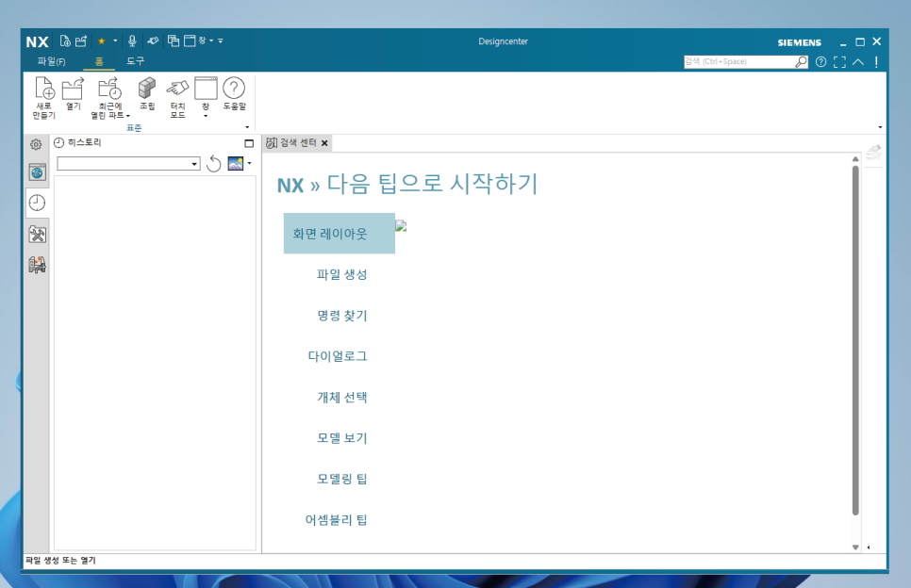911x588 pixels.
Task: Open the 다이얼로그 tip link
Action: point(338,356)
